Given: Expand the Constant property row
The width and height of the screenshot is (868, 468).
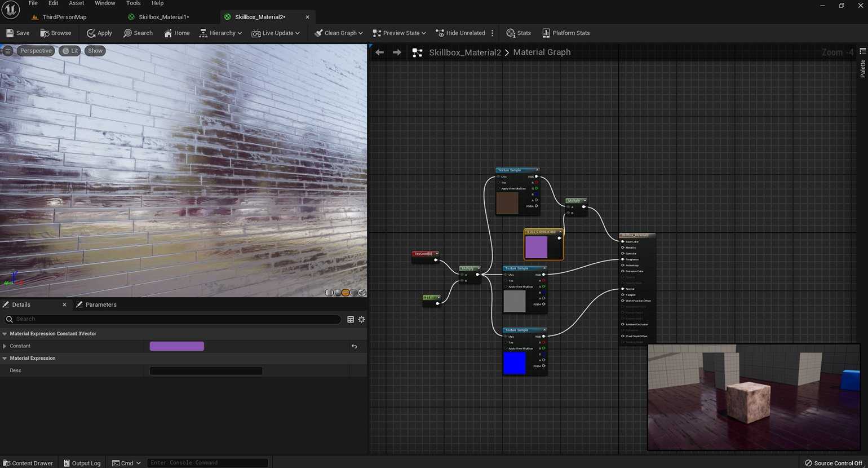Looking at the screenshot, I should [5, 346].
